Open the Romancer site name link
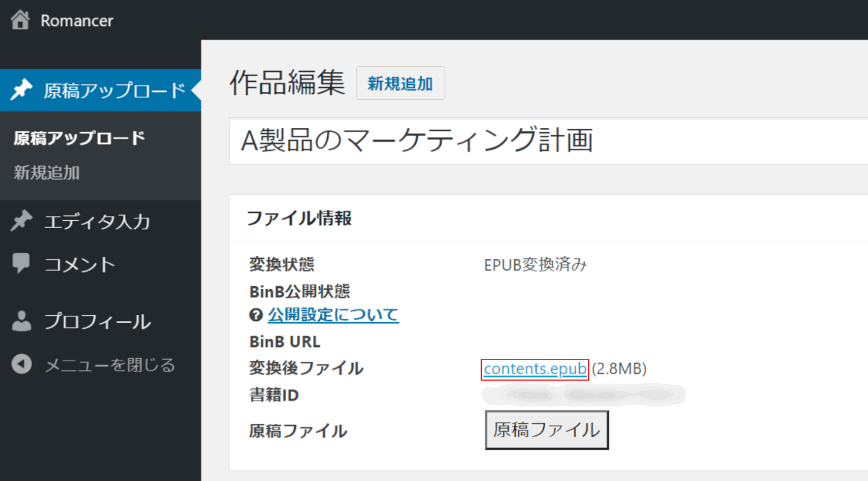This screenshot has width=868, height=481. [76, 21]
